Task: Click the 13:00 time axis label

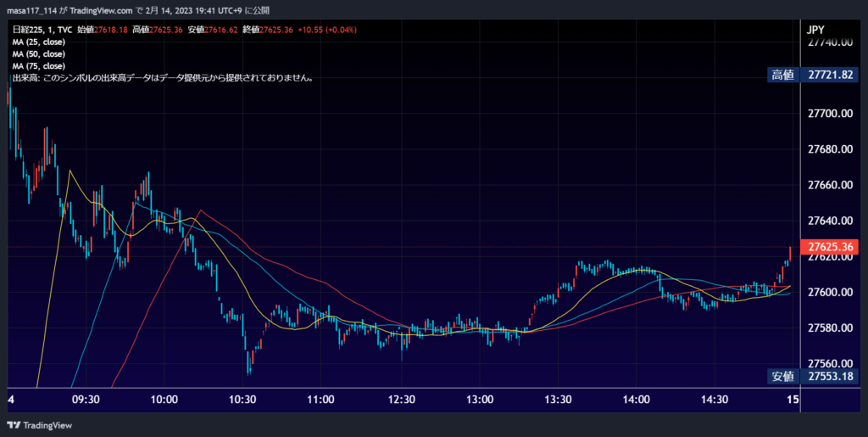Action: coord(480,400)
